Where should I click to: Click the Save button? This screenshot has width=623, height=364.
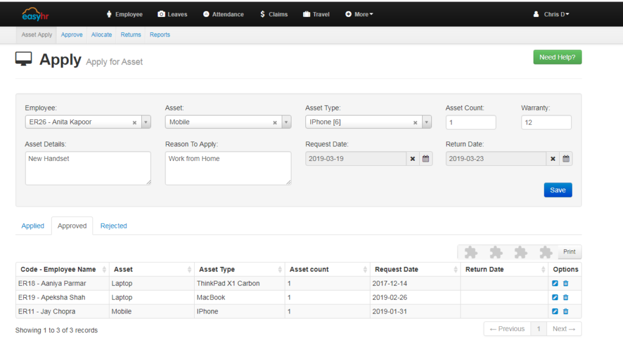[x=557, y=190]
